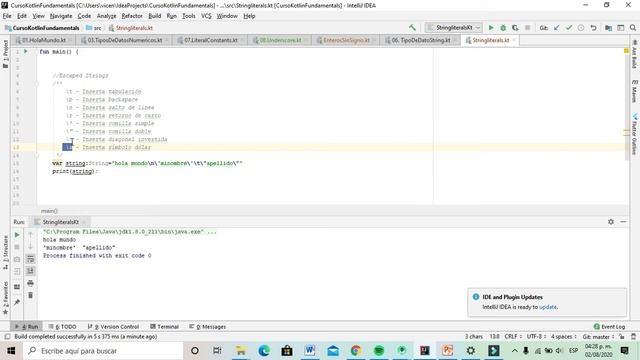Show Git history clock icon

(x=581, y=28)
